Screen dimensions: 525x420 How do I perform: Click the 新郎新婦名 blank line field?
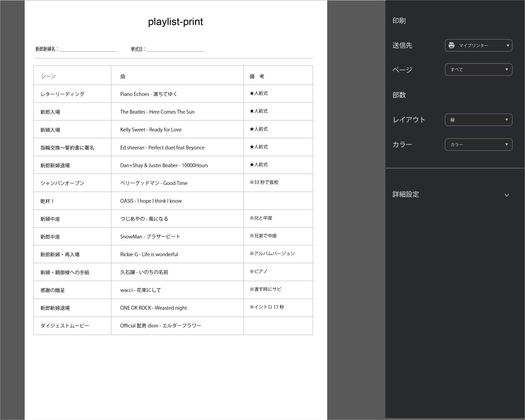tap(88, 49)
